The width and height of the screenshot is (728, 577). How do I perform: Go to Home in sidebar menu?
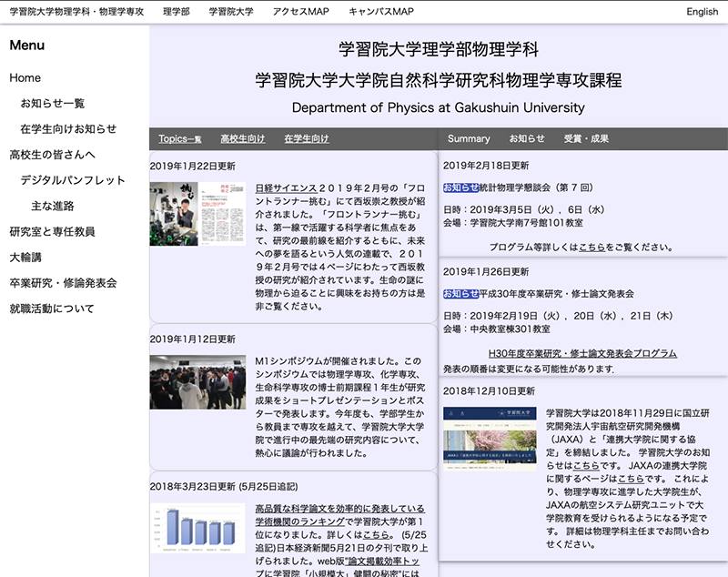[x=25, y=77]
